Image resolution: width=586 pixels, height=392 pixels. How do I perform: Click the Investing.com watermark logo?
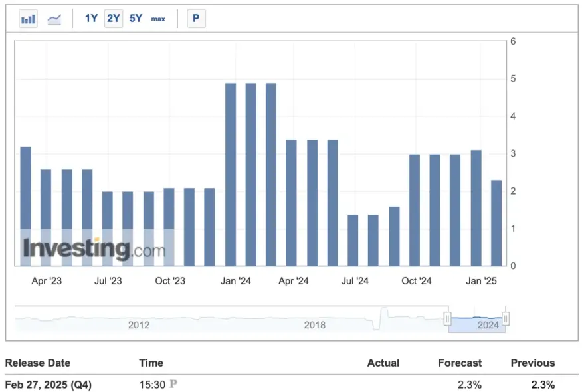[x=94, y=249]
